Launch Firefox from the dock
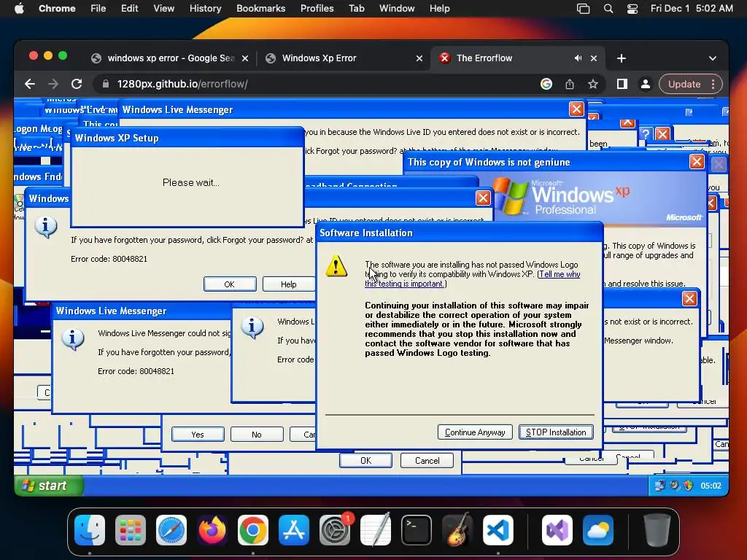 click(212, 530)
